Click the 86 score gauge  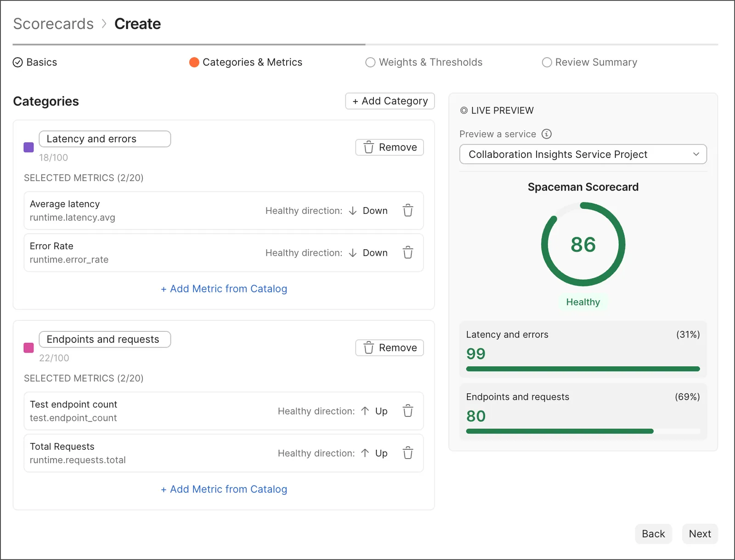coord(583,244)
